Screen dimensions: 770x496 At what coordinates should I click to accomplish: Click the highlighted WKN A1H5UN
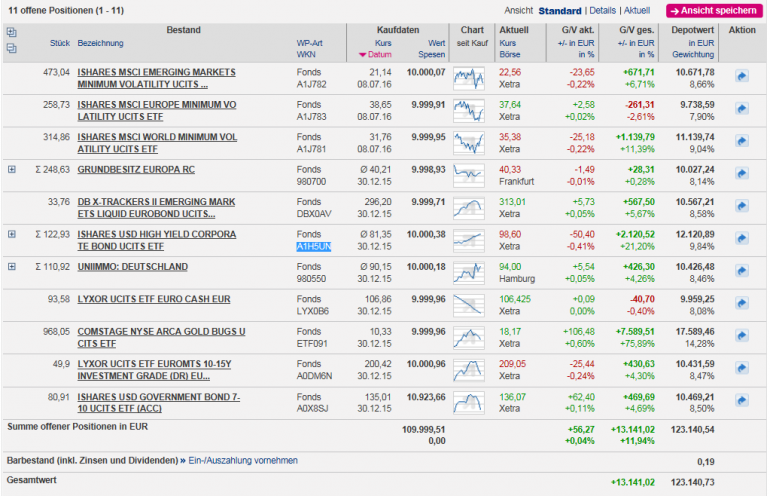(x=313, y=246)
